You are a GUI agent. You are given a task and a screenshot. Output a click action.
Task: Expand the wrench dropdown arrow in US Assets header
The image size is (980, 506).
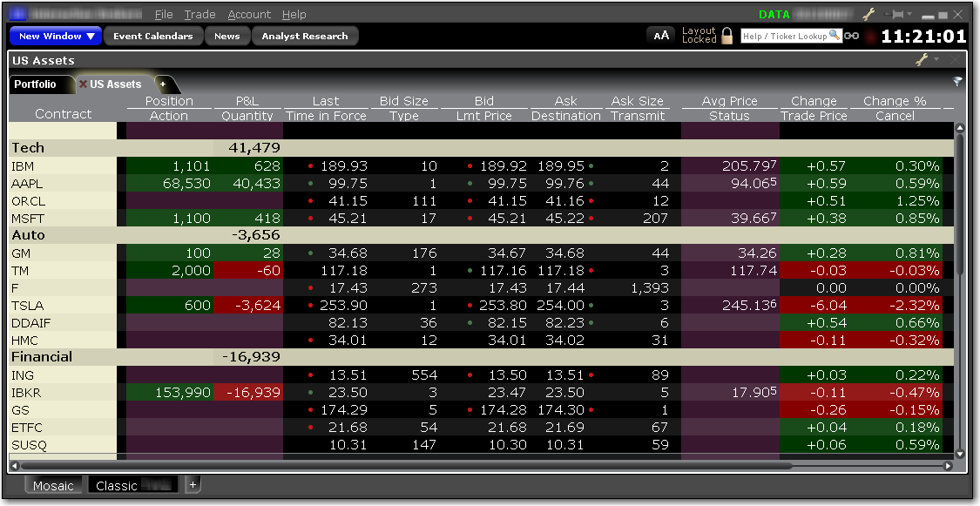[x=936, y=59]
